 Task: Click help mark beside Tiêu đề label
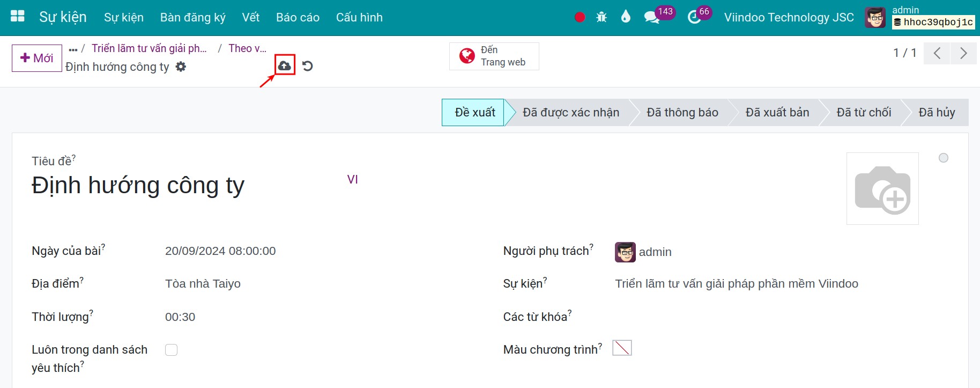tap(74, 158)
